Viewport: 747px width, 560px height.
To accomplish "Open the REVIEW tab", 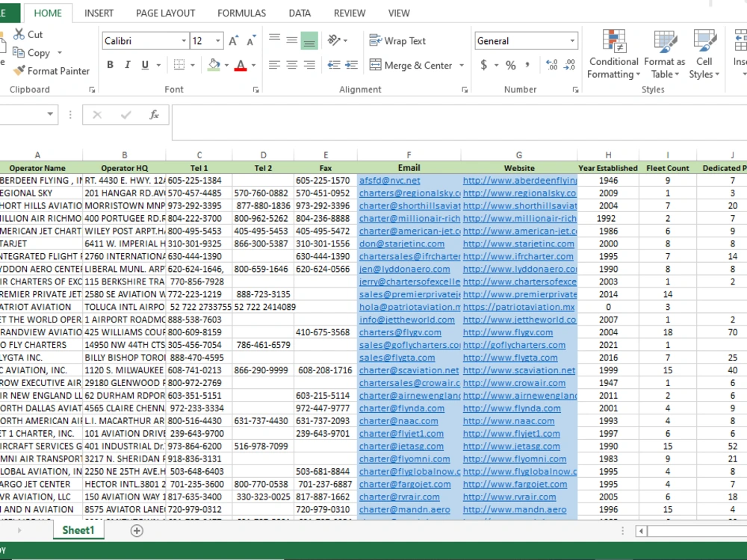I will pyautogui.click(x=349, y=13).
